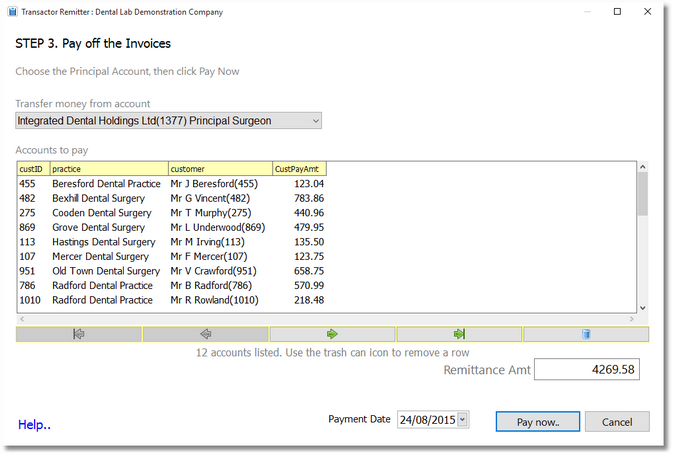
Task: Click customer Mr R Rowland(1010)
Action: pos(215,300)
